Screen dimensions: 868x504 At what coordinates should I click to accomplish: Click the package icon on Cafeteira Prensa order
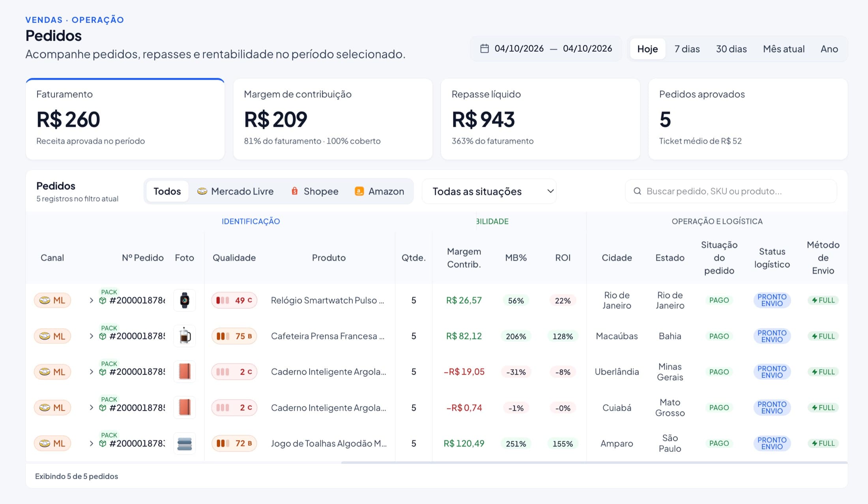[103, 336]
